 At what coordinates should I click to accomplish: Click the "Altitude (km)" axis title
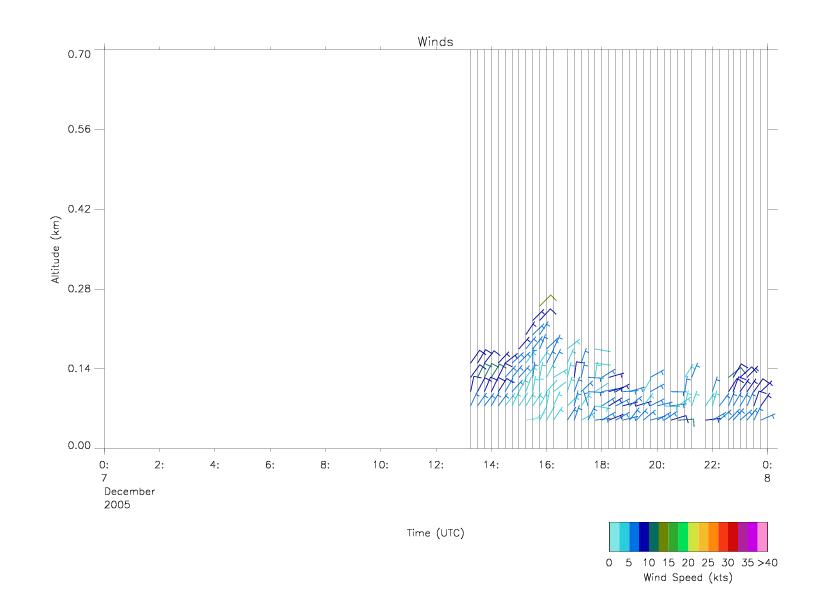(x=55, y=250)
